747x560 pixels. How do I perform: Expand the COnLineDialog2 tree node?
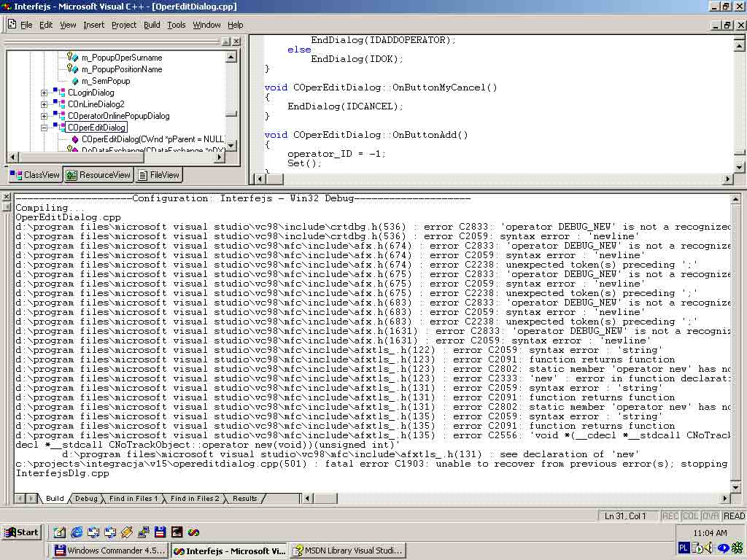click(x=44, y=104)
